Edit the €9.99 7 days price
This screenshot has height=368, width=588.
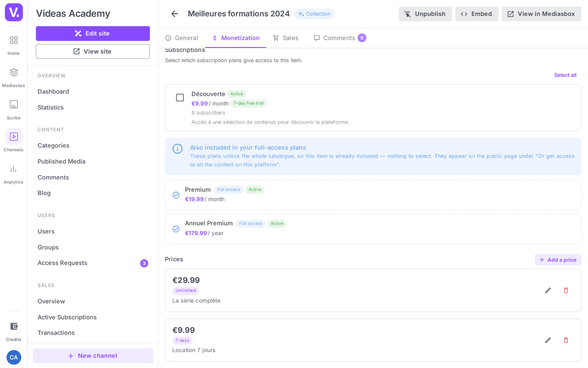[x=548, y=340]
